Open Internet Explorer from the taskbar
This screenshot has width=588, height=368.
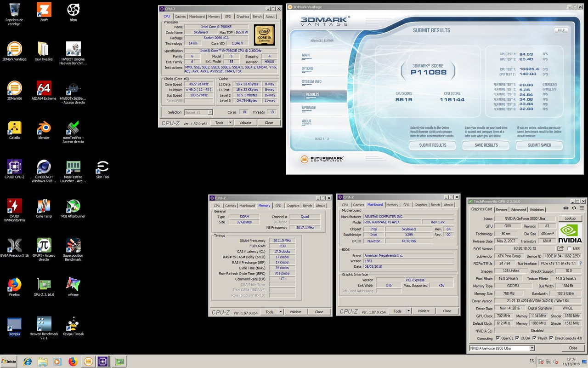point(28,362)
